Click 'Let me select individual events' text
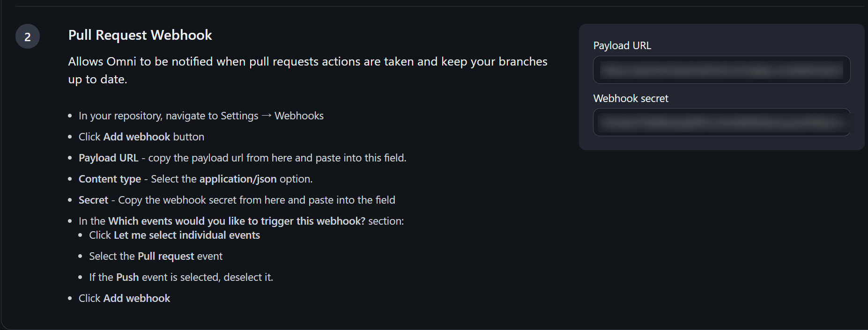This screenshot has height=330, width=868. [x=186, y=235]
